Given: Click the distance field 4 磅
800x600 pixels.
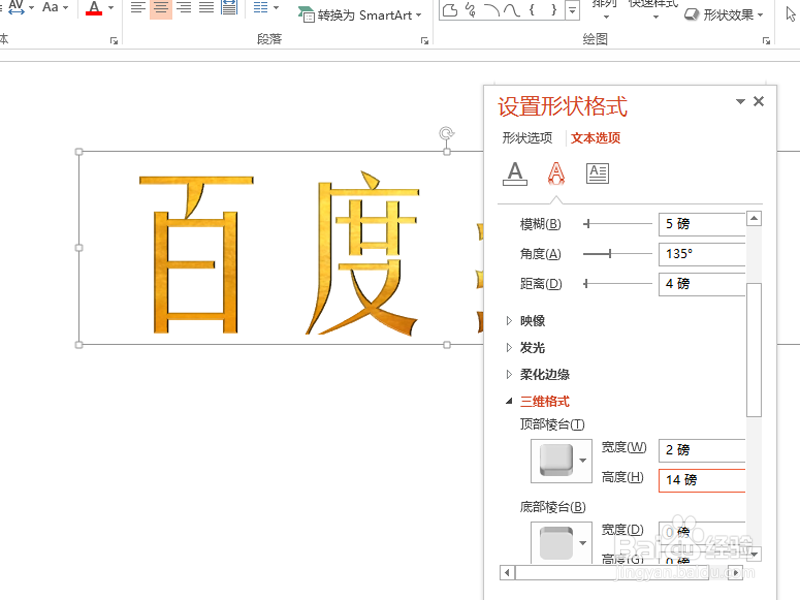Looking at the screenshot, I should pyautogui.click(x=702, y=284).
